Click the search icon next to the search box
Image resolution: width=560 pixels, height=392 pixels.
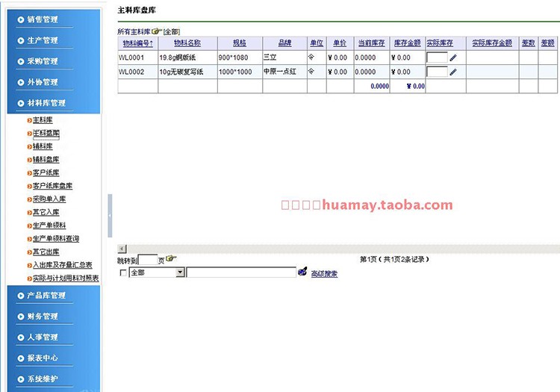302,271
